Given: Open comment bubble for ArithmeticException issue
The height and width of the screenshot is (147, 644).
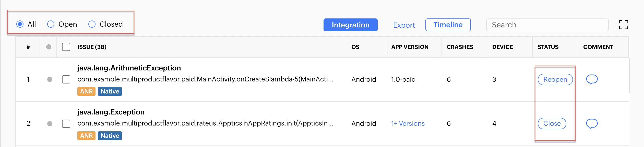Looking at the screenshot, I should pyautogui.click(x=591, y=79).
